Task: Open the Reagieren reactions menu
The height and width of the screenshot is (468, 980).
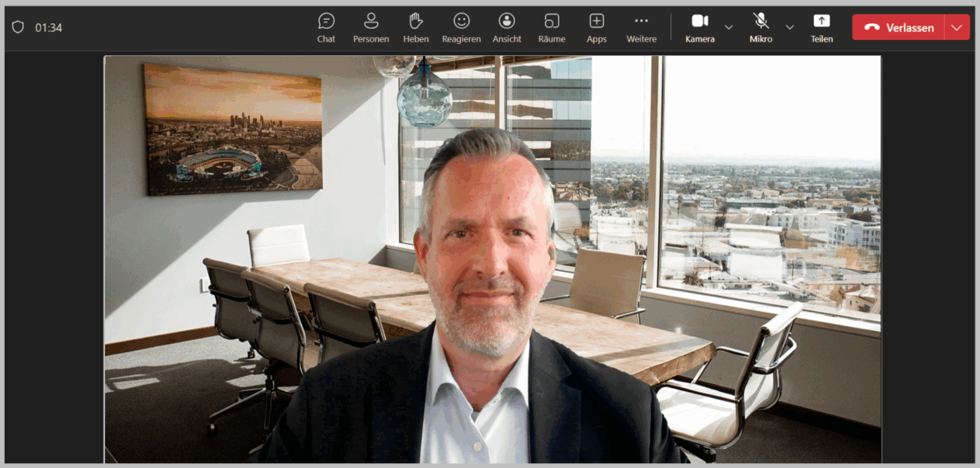Action: tap(461, 28)
